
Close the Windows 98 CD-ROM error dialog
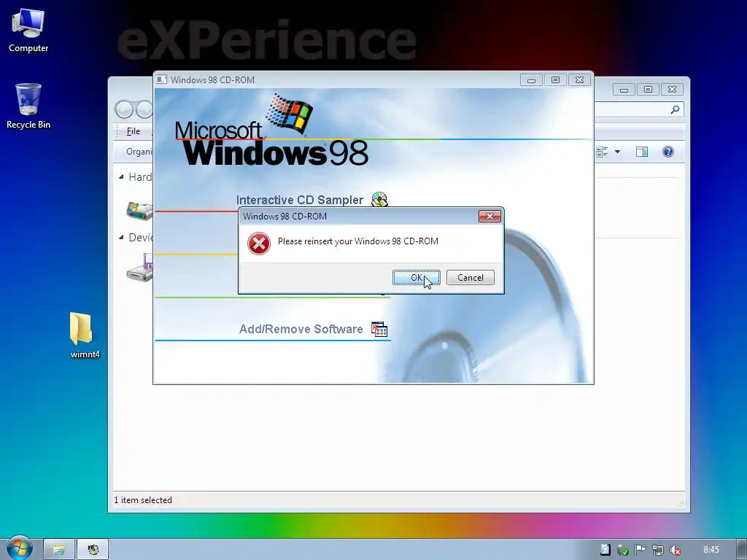coord(489,216)
